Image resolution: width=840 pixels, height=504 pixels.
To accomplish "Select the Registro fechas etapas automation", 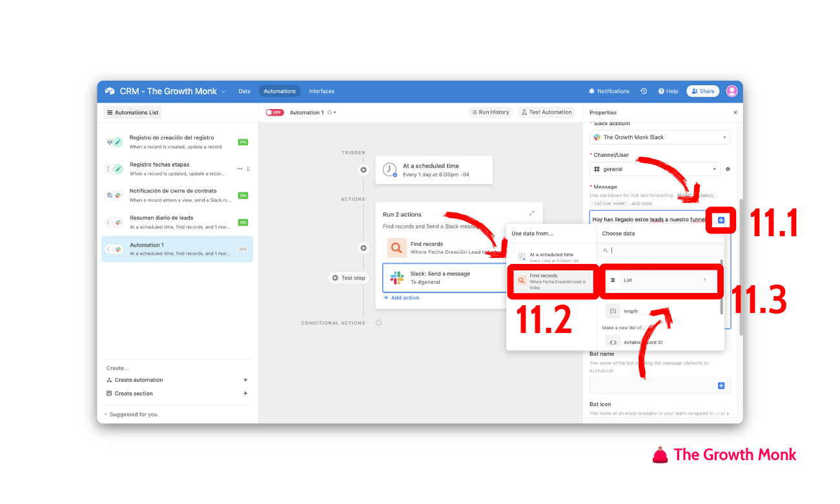I will (177, 168).
